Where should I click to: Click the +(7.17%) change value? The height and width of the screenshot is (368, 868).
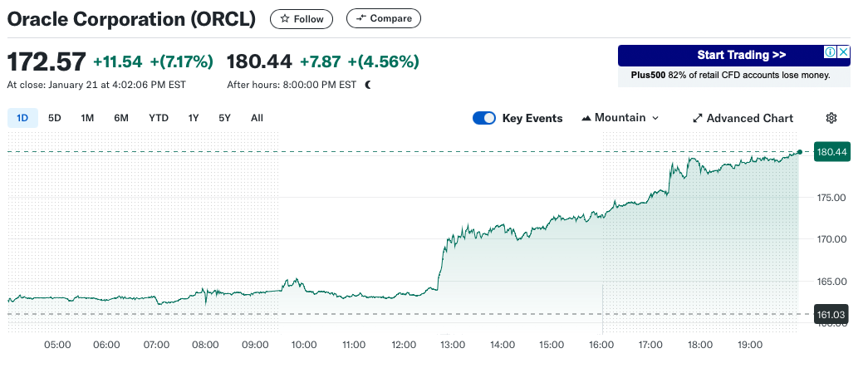click(x=182, y=61)
